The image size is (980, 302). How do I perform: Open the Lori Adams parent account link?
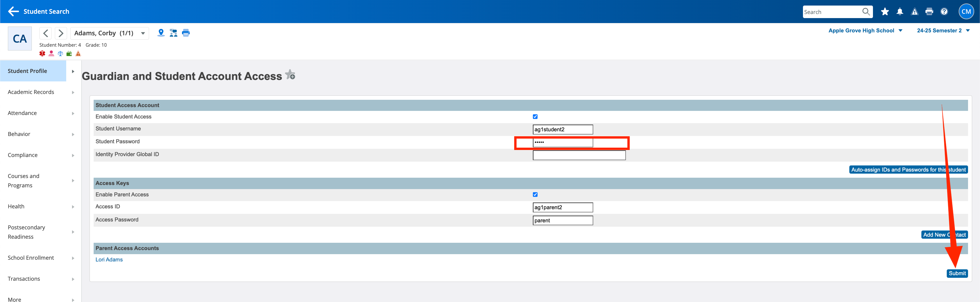point(109,260)
